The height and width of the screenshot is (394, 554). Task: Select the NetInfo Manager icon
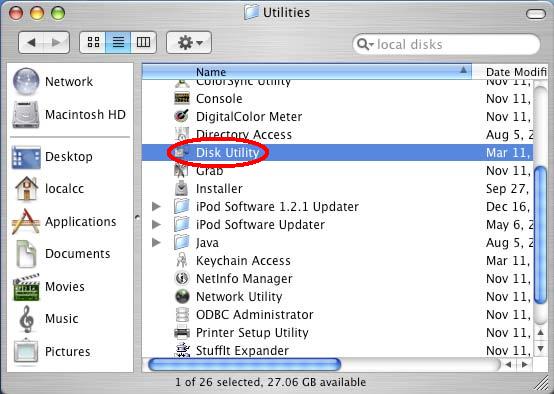182,278
